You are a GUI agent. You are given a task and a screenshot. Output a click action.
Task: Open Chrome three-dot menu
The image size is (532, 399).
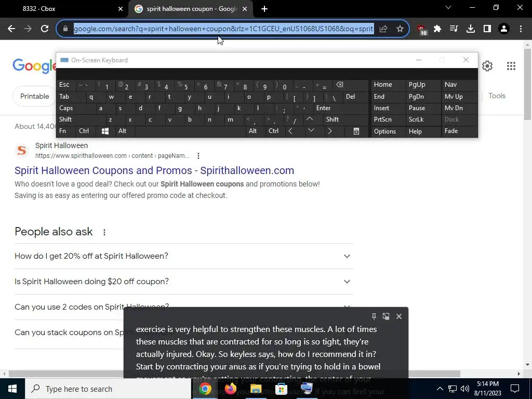pyautogui.click(x=521, y=29)
